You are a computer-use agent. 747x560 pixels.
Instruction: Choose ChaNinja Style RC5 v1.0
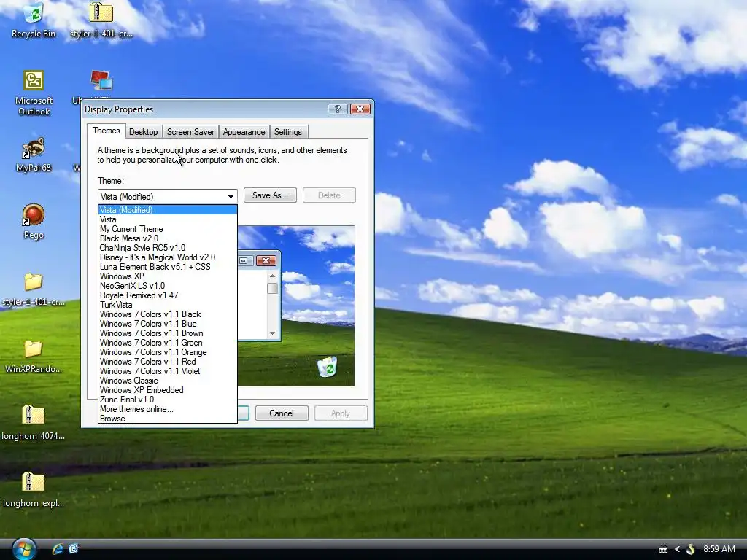pyautogui.click(x=168, y=248)
